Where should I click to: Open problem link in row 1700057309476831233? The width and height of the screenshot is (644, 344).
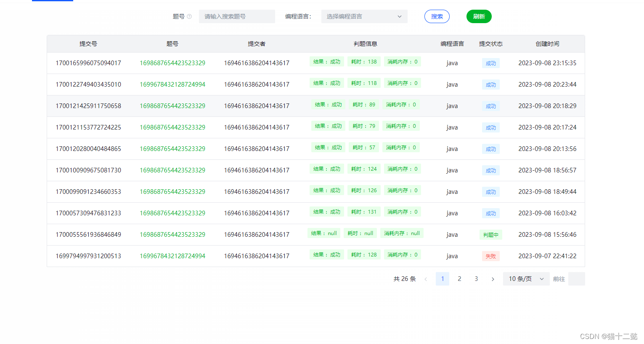[x=172, y=213]
